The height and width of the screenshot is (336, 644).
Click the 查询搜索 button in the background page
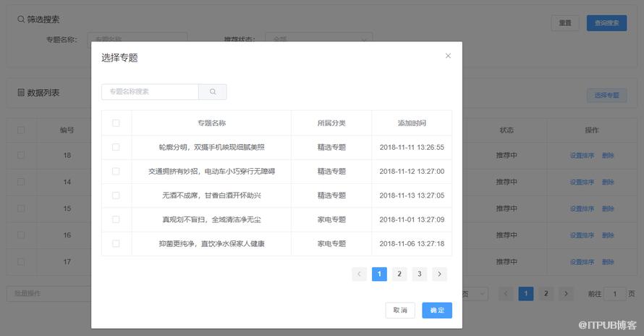point(606,23)
